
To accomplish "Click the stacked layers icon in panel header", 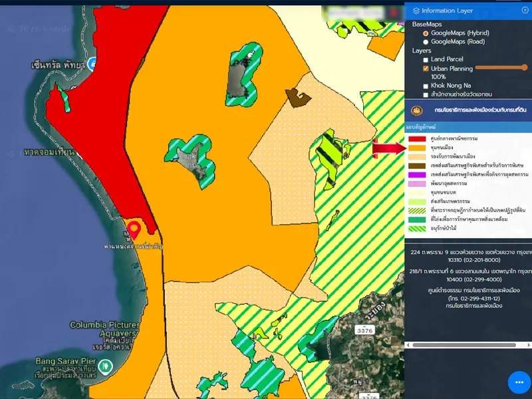I will tap(416, 11).
